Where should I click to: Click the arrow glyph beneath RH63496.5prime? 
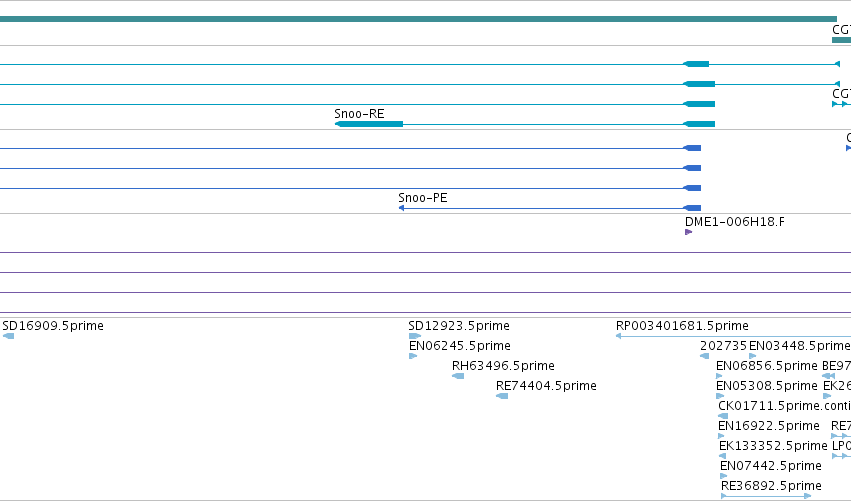(458, 376)
